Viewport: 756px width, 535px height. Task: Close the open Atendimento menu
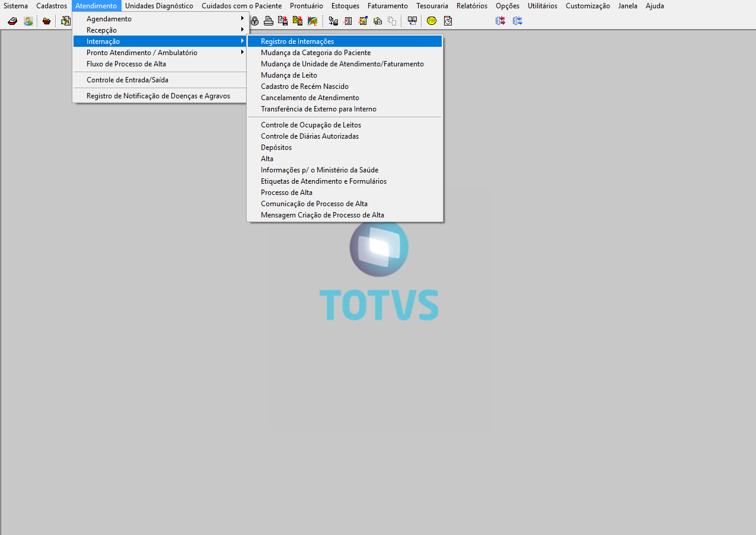point(96,6)
